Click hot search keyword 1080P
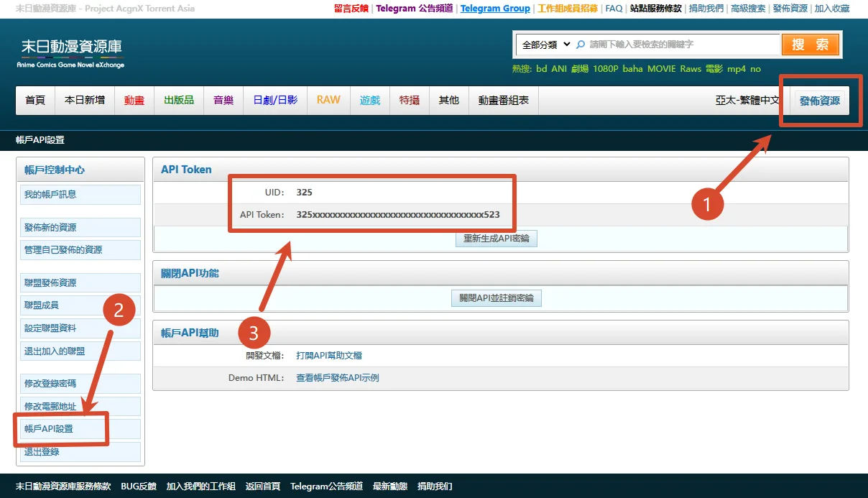Screen dimensions: 868x498 (606, 69)
